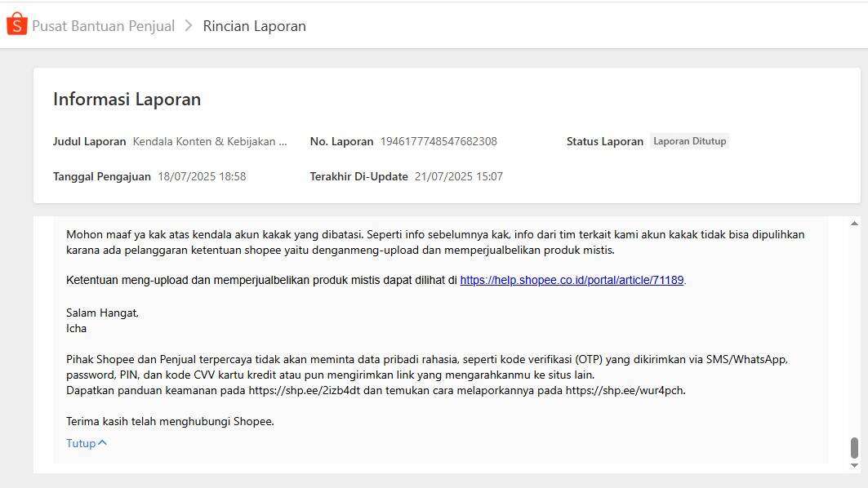
Task: Click the truncated Judul Laporan value
Action: click(x=210, y=141)
